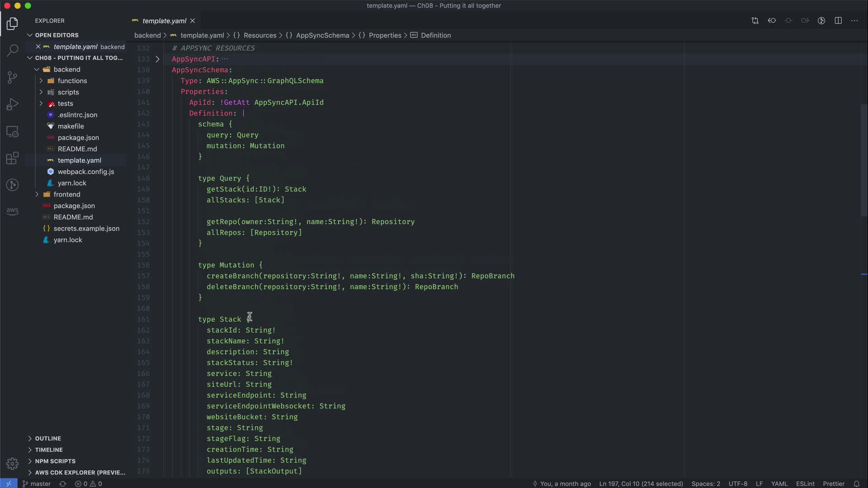The height and width of the screenshot is (488, 868).
Task: Click the notifications bell icon
Action: pos(856,483)
